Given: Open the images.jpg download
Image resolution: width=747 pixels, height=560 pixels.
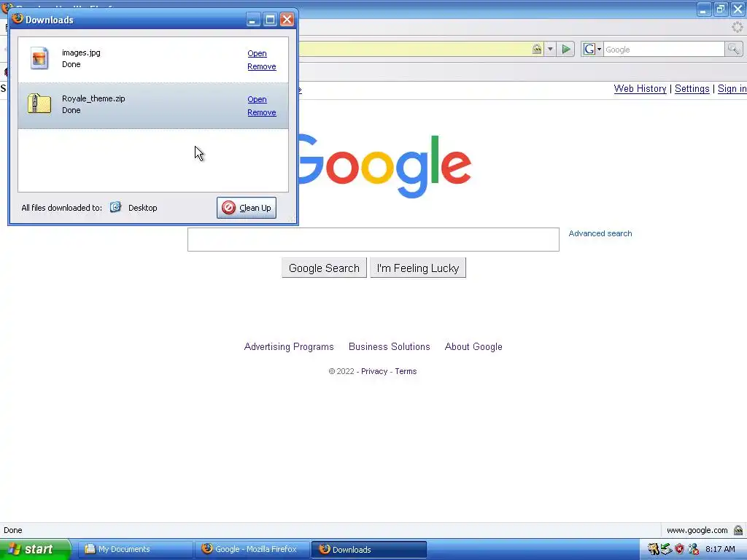Looking at the screenshot, I should point(257,53).
